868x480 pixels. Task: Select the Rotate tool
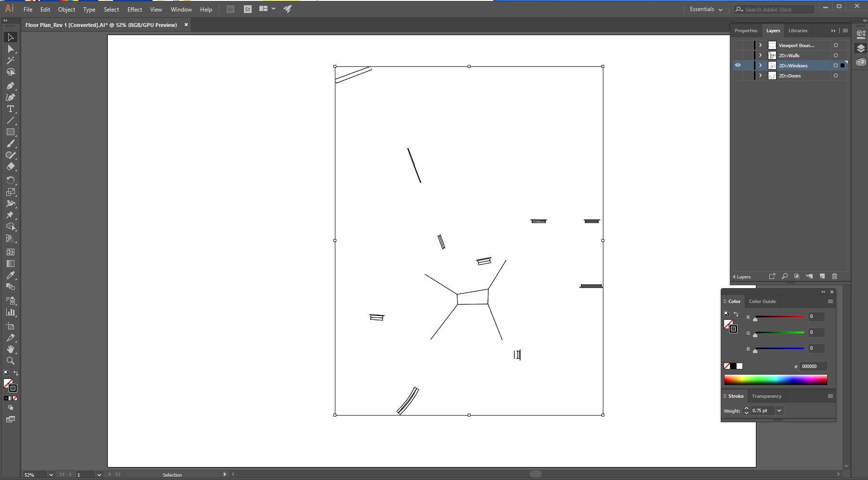click(11, 180)
